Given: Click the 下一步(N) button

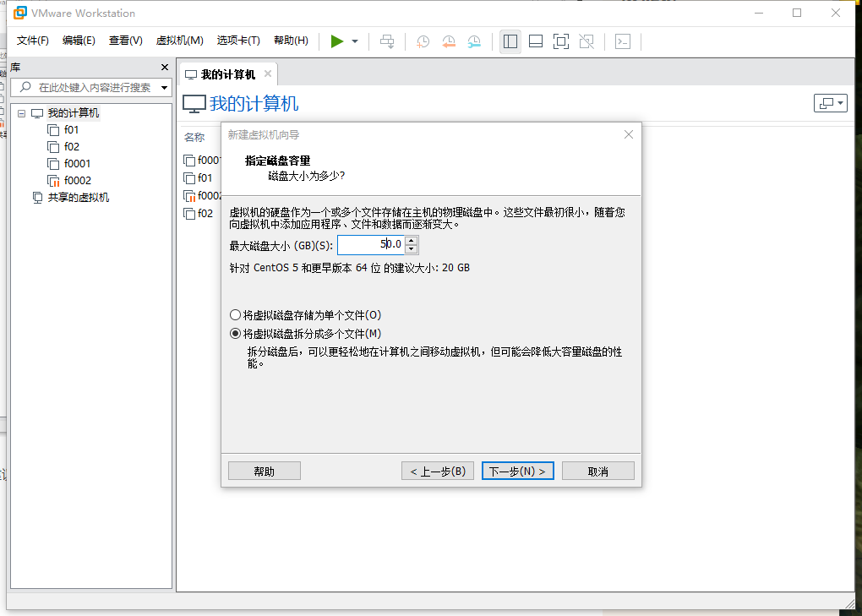Looking at the screenshot, I should point(517,470).
